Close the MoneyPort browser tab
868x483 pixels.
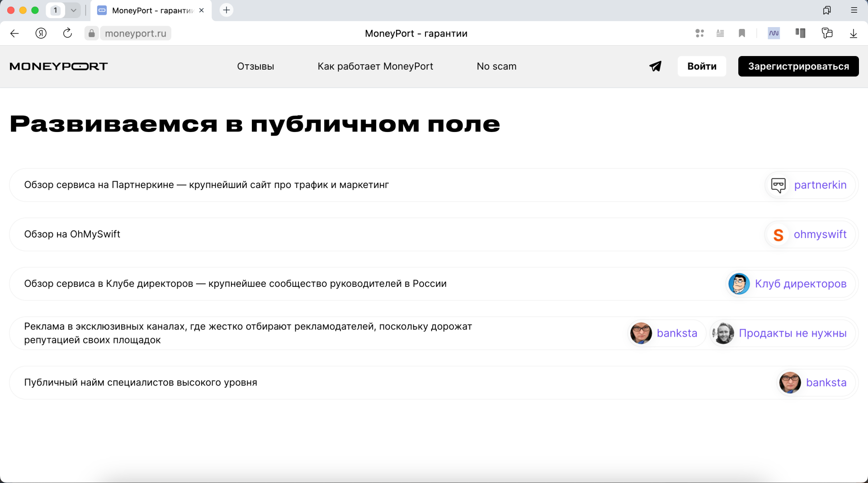[x=202, y=10]
